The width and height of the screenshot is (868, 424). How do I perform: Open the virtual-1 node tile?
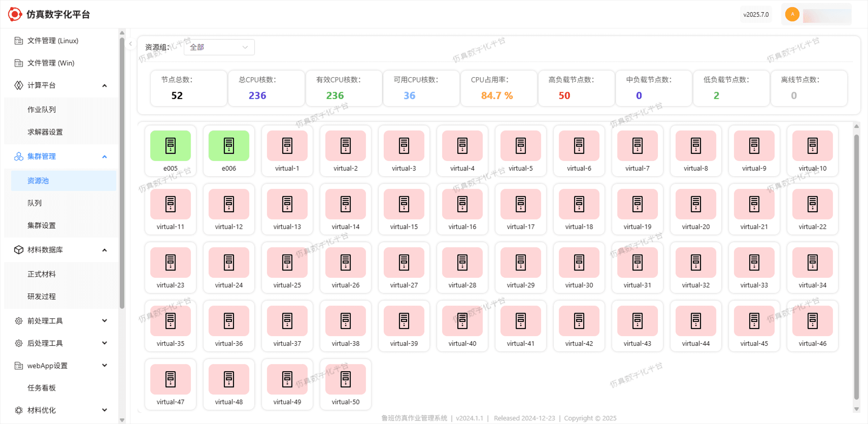point(287,150)
